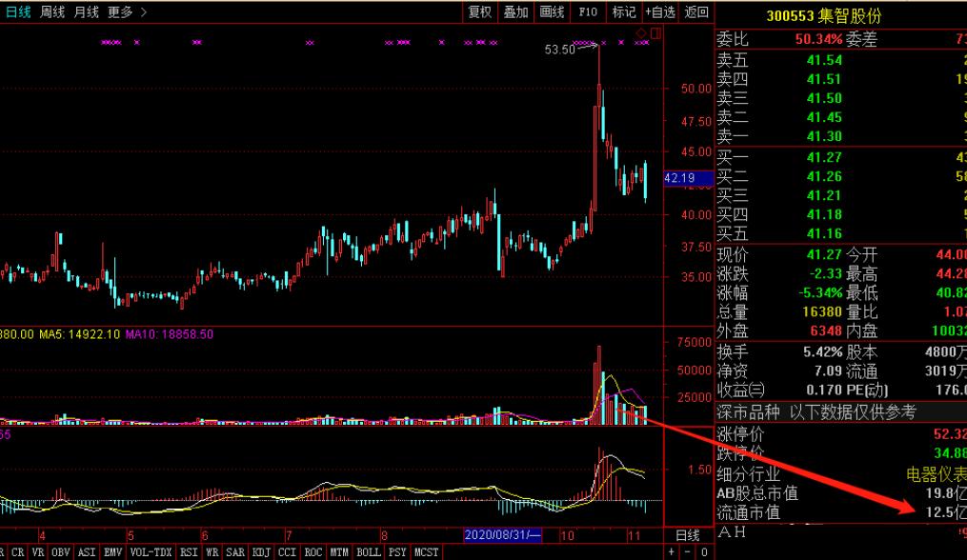967x560 pixels.
Task: Select the RSI indicator tab
Action: (x=190, y=552)
